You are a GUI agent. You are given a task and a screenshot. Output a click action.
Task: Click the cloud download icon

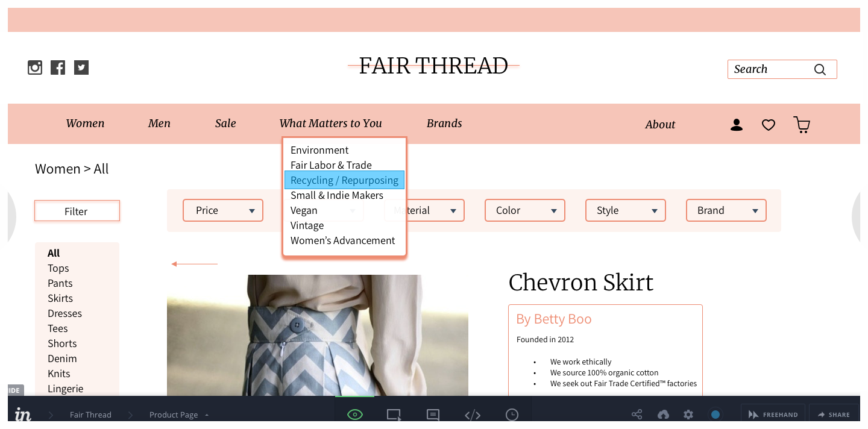[x=663, y=415]
